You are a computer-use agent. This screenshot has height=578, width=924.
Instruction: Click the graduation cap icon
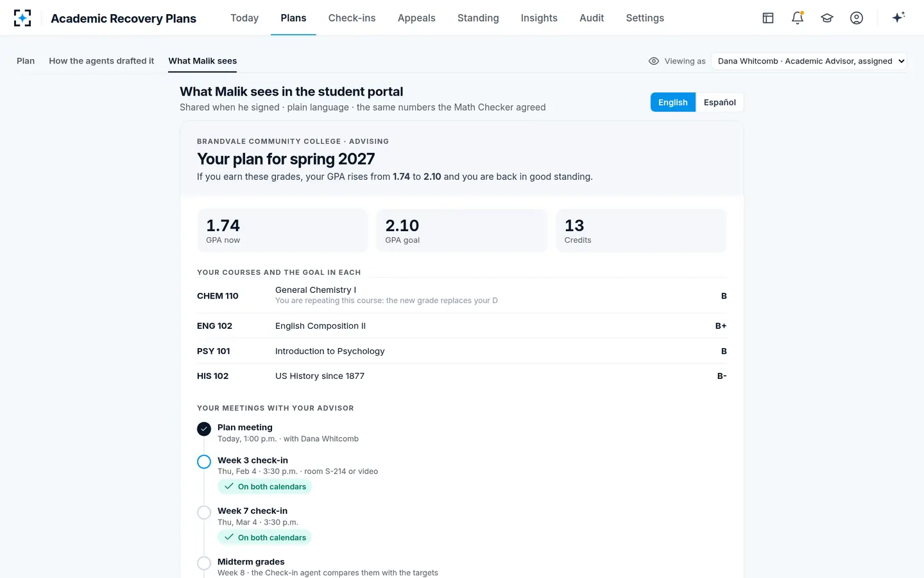(827, 18)
